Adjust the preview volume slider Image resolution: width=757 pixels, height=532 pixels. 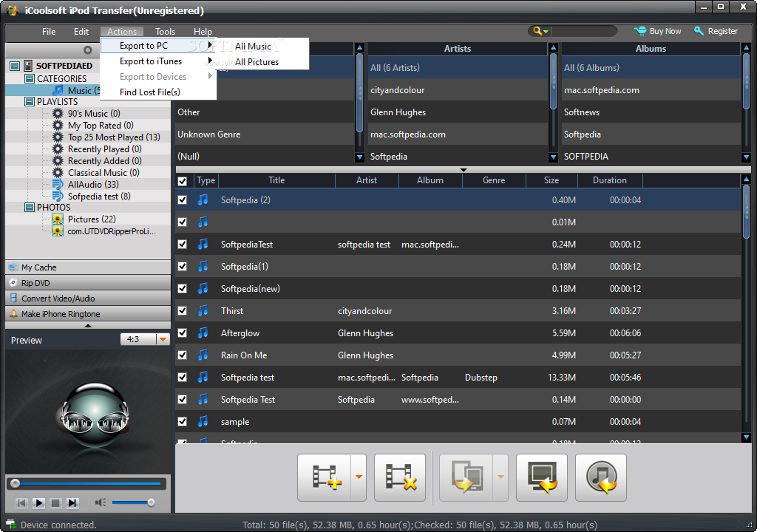[133, 502]
